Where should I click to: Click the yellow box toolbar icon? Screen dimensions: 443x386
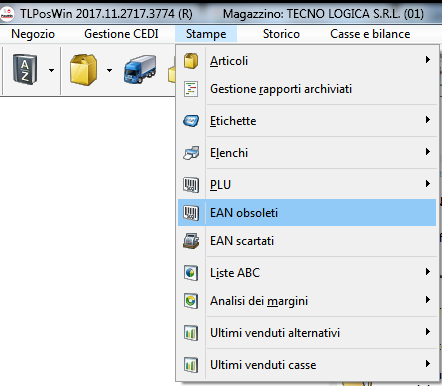pyautogui.click(x=84, y=70)
